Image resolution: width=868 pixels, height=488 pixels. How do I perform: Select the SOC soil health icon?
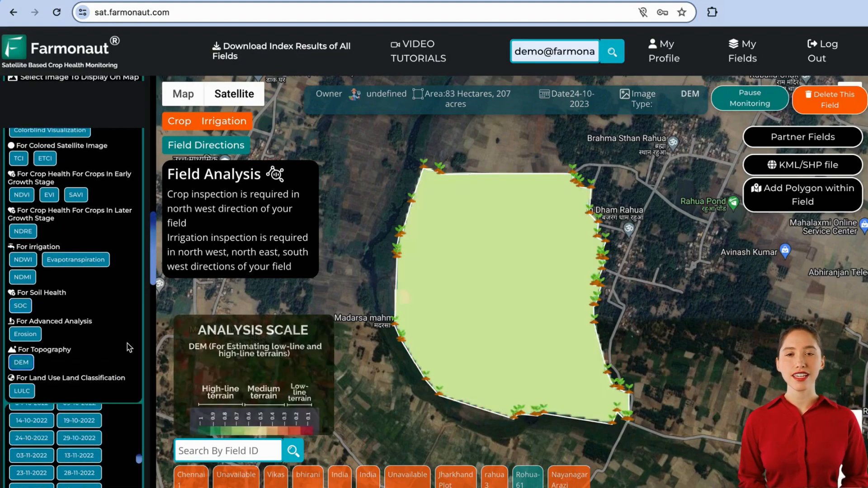click(20, 305)
